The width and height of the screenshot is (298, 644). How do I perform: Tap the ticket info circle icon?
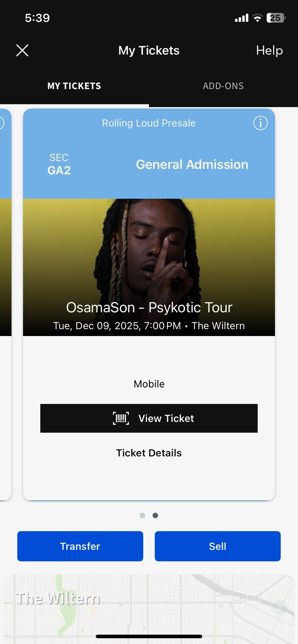pos(260,123)
